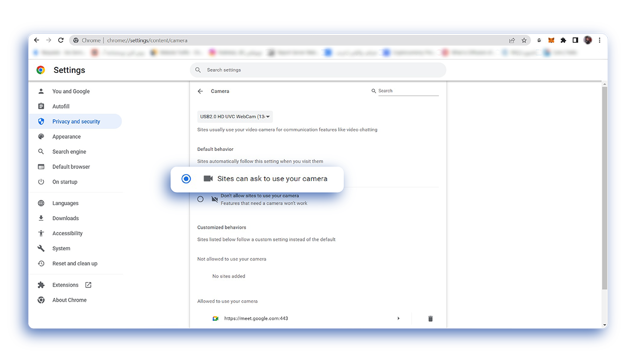The width and height of the screenshot is (644, 362).
Task: Open Privacy and security settings section
Action: tap(75, 121)
